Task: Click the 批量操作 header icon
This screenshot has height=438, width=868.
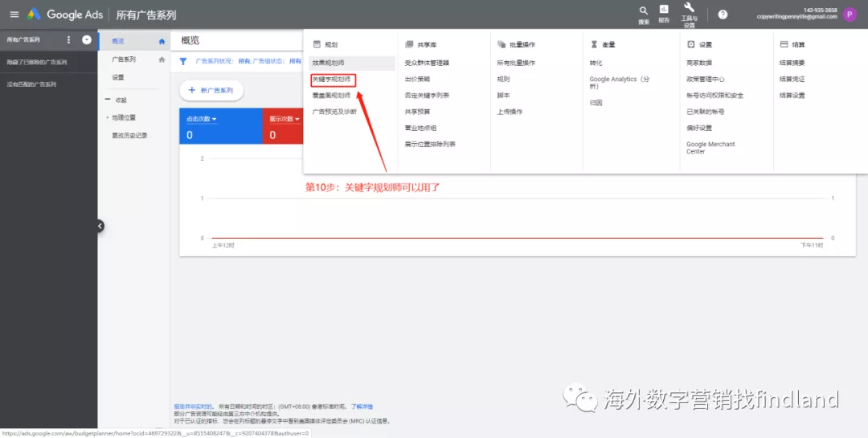Action: [502, 44]
